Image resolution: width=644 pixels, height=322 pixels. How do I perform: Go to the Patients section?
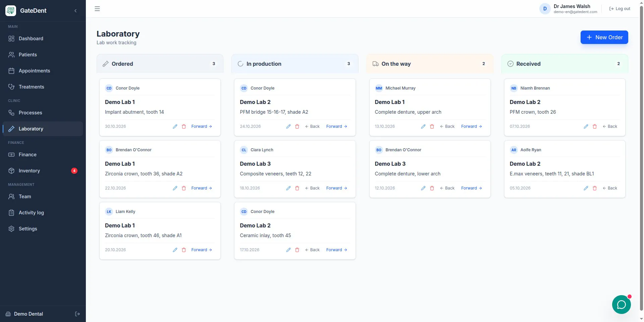43,55
